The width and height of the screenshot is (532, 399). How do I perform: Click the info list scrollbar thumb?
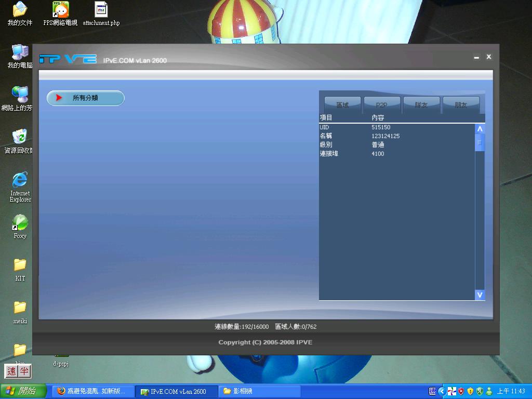480,143
